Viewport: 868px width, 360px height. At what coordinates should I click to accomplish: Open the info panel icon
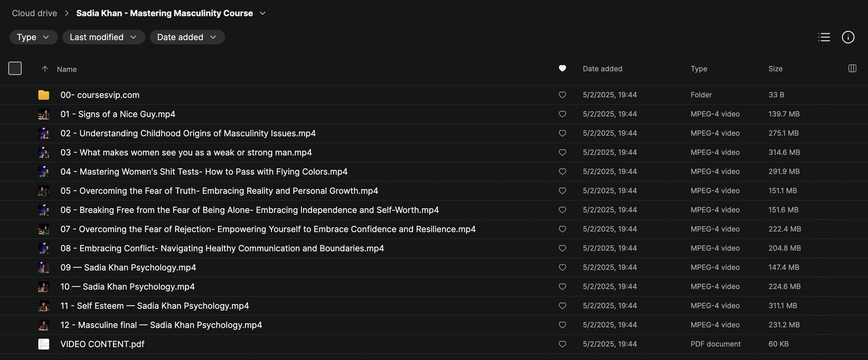point(848,37)
